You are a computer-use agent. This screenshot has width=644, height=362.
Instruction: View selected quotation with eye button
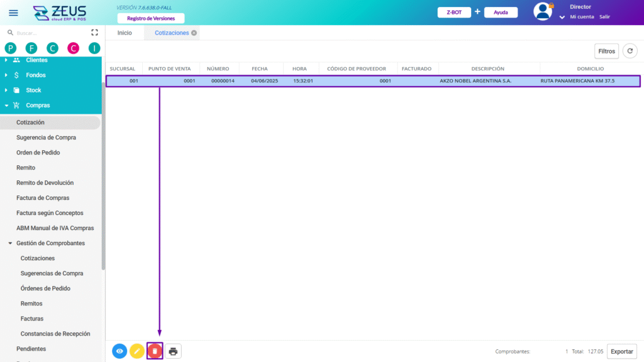pyautogui.click(x=119, y=351)
